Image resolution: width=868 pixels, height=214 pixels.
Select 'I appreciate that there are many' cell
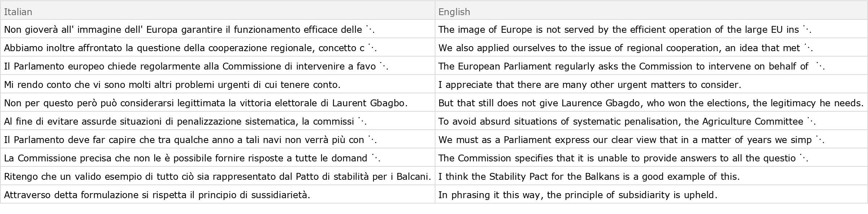[589, 85]
